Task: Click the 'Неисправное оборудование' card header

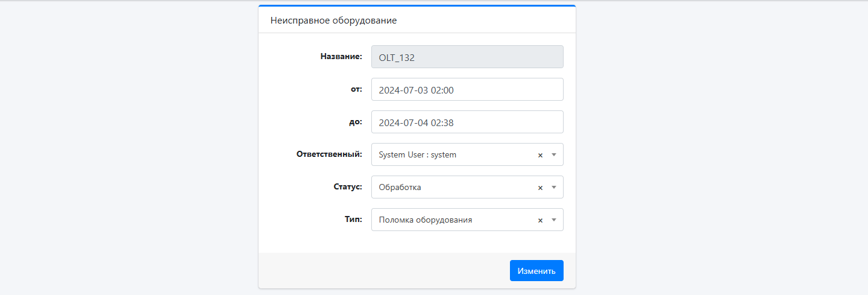Action: pos(417,20)
